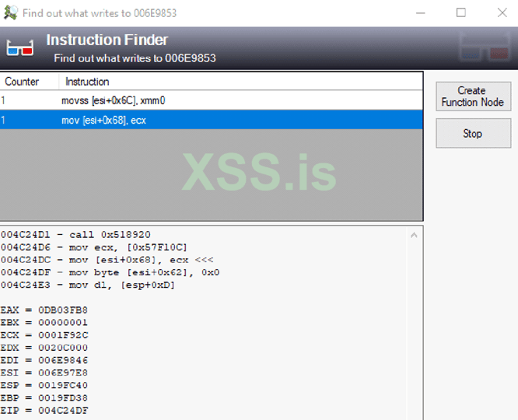Click the EBP = 0019FD38 register line
This screenshot has height=420, width=518.
44,398
